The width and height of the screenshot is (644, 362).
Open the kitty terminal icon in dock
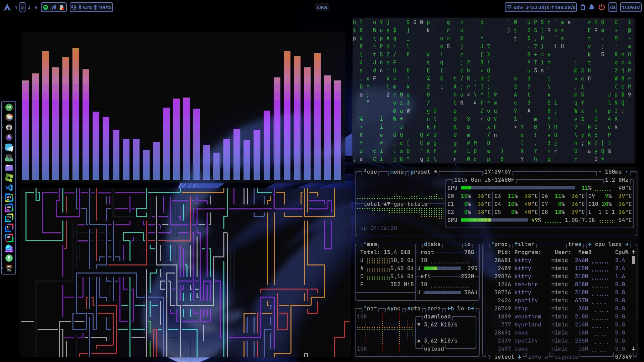(x=9, y=268)
